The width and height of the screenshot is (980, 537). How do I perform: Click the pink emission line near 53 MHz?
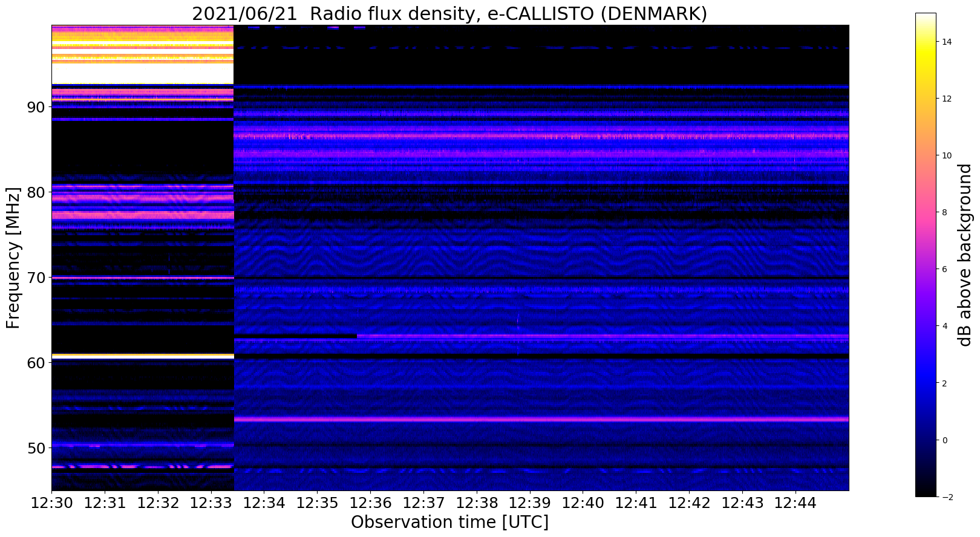(x=541, y=419)
